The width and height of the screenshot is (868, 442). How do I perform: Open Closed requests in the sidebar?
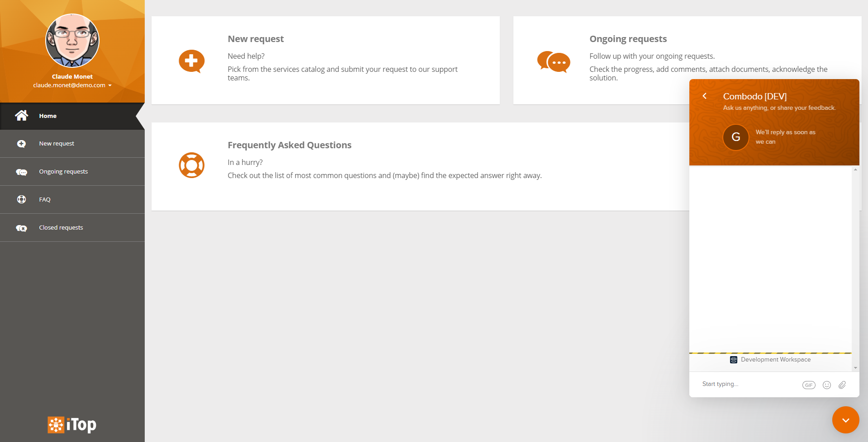(x=61, y=228)
